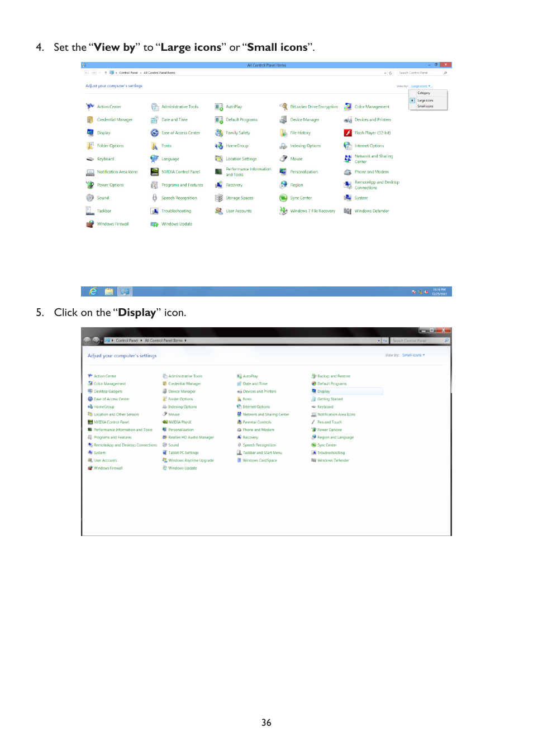The image size is (533, 756).
Task: Open Credential Manager in small-icons view
Action: tap(182, 384)
